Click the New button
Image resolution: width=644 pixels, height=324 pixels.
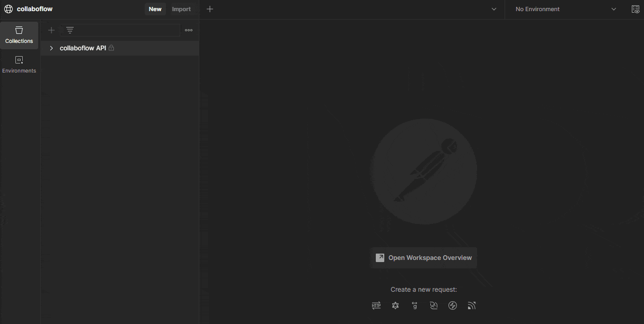point(155,9)
